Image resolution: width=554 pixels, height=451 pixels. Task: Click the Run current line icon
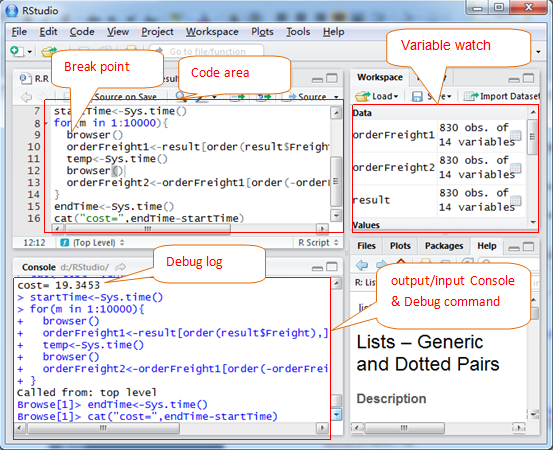pos(237,96)
